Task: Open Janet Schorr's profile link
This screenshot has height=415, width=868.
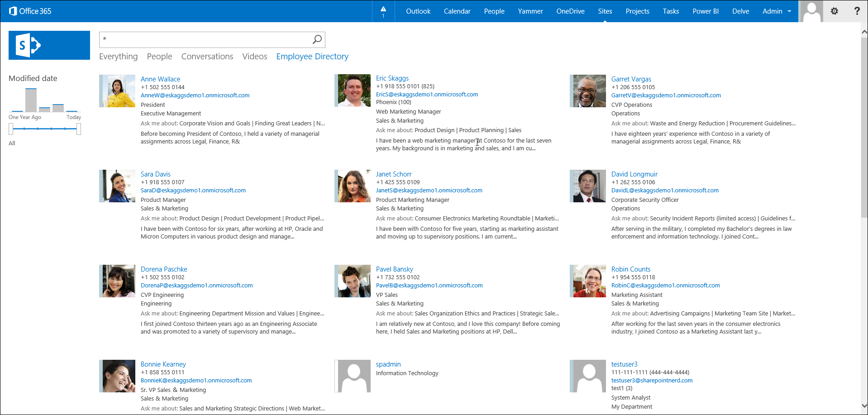Action: click(394, 174)
